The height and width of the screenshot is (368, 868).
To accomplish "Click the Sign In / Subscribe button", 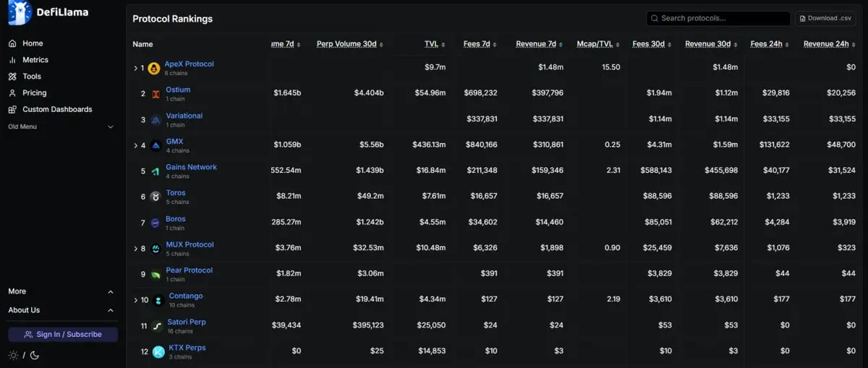I will coord(63,335).
